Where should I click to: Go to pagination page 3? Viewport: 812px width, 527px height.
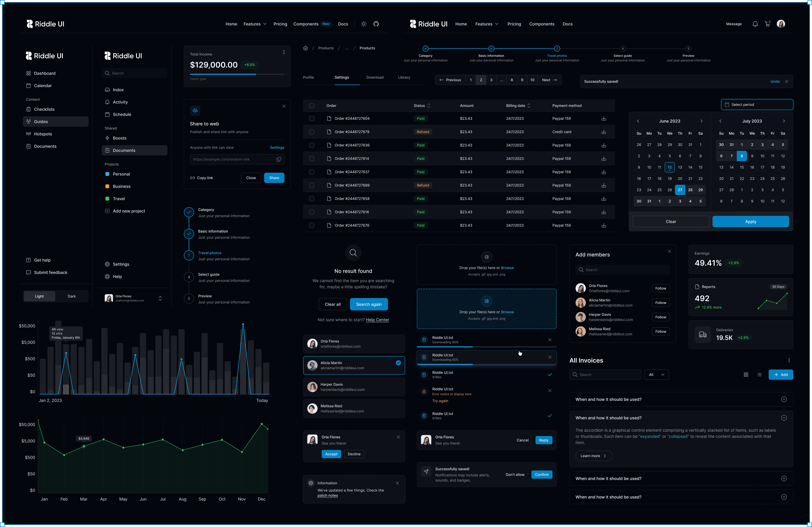click(491, 80)
